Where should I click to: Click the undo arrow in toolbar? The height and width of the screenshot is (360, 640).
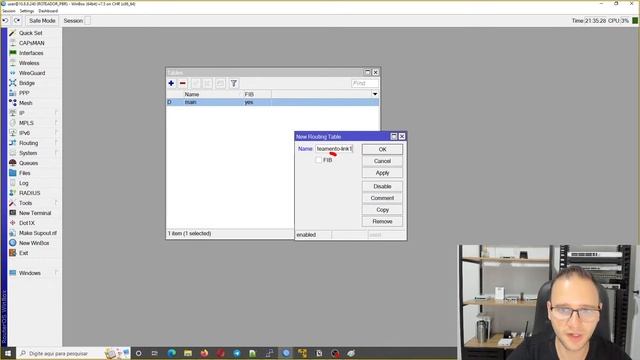click(5, 20)
